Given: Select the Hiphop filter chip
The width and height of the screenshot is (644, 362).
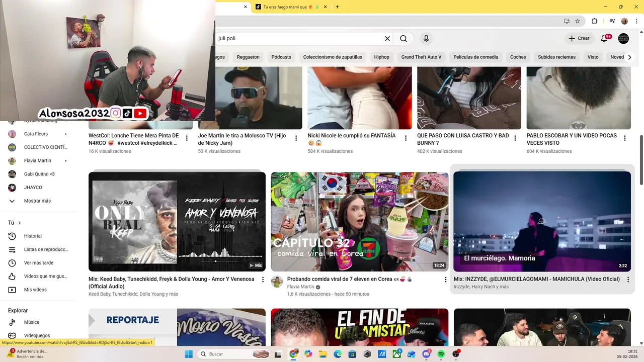Looking at the screenshot, I should coord(382,57).
